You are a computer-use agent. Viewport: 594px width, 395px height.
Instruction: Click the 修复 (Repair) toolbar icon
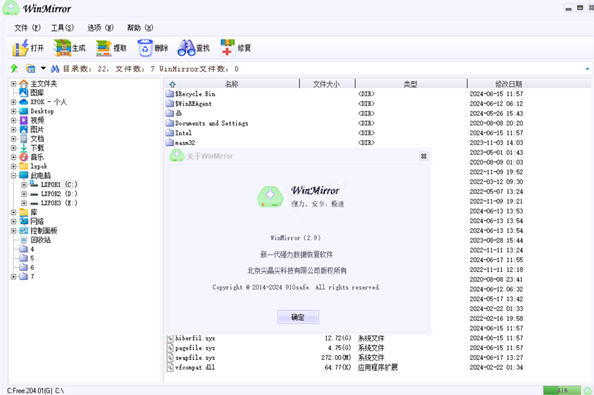[227, 48]
